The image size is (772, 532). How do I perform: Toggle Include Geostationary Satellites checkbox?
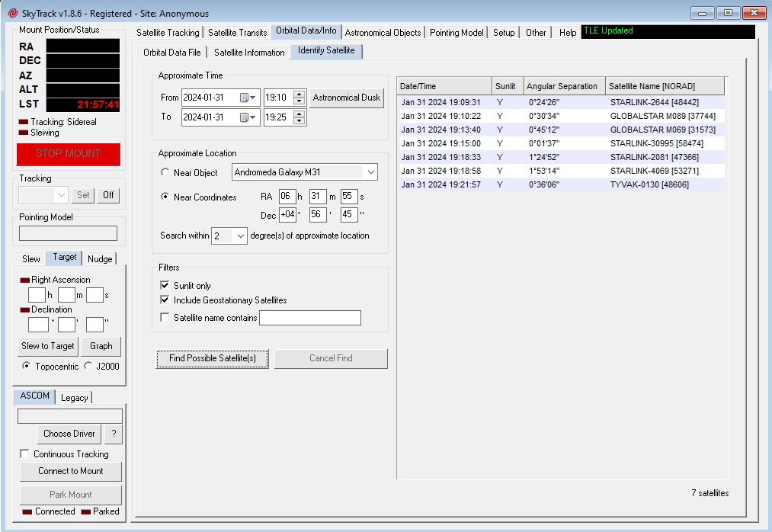tap(165, 300)
